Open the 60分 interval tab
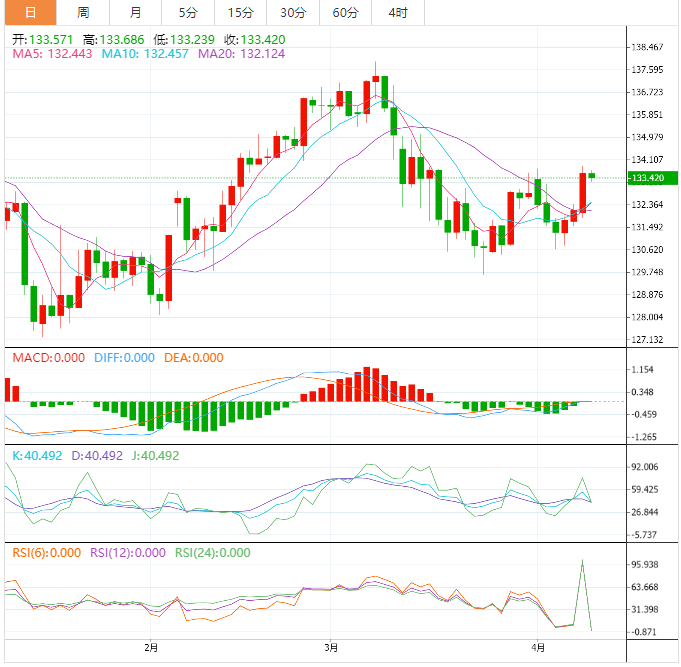The height and width of the screenshot is (667, 681). tap(346, 12)
